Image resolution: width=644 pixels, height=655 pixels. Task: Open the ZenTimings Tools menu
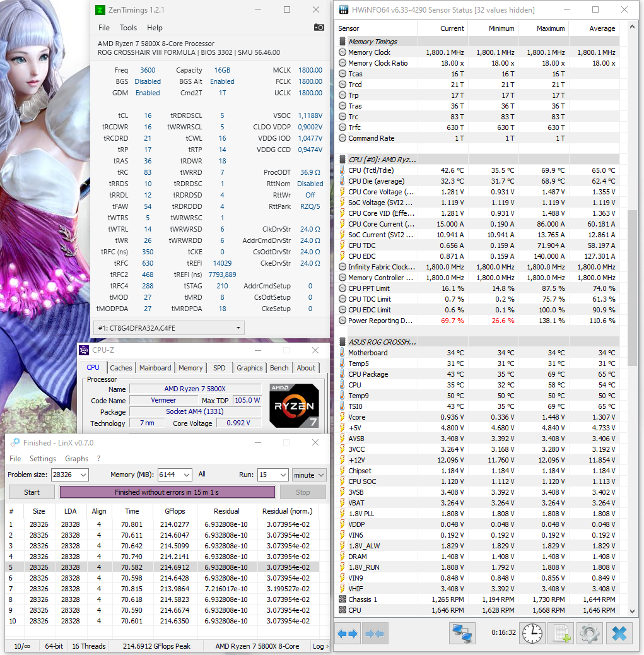[128, 28]
